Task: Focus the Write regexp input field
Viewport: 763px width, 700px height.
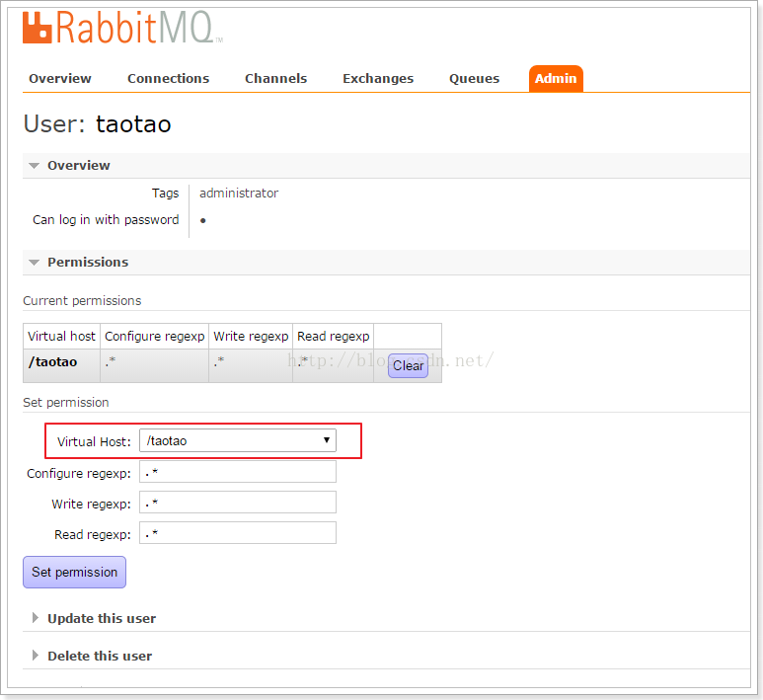Action: [x=238, y=502]
